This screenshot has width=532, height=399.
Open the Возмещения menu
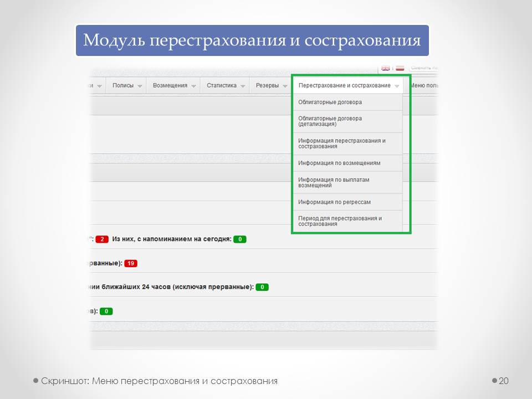pyautogui.click(x=173, y=85)
